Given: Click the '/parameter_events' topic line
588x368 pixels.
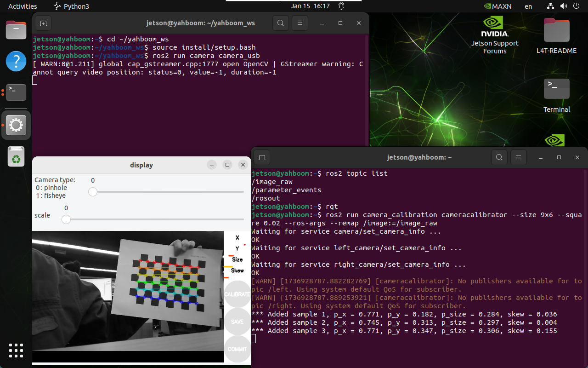Looking at the screenshot, I should [x=286, y=190].
